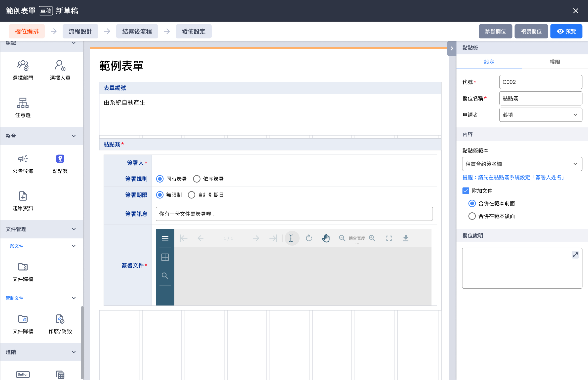
Task: Collapse the 整合 sidebar section
Action: 74,136
